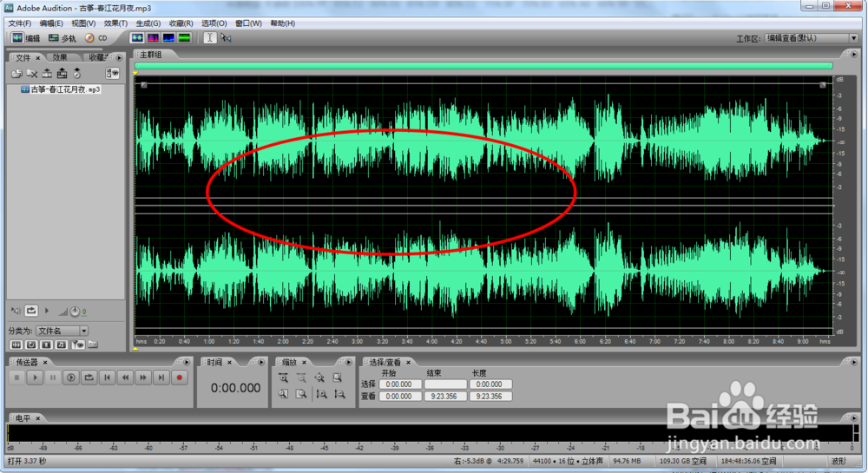Click the Stop transport button
The image size is (868, 473).
(16, 378)
